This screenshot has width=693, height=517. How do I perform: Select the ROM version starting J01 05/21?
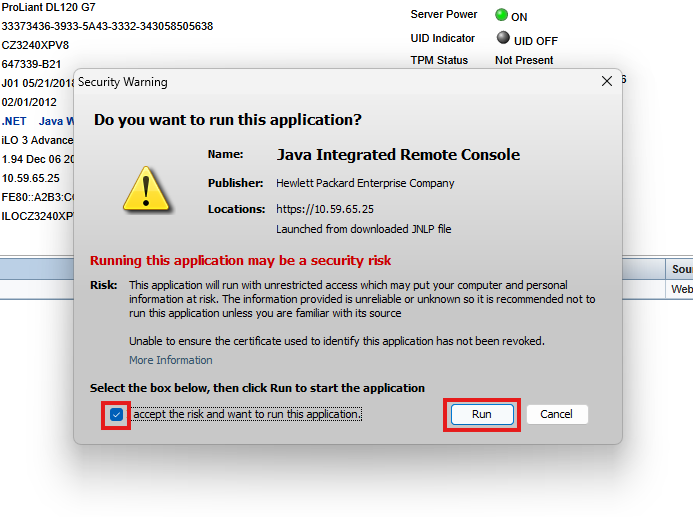(x=38, y=83)
